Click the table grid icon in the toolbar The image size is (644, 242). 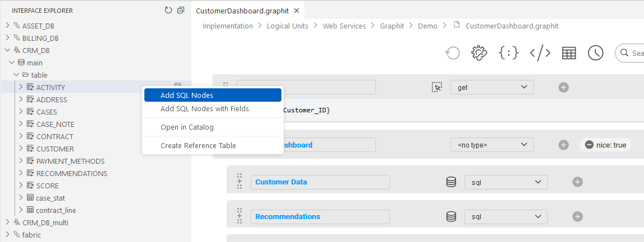pos(569,53)
